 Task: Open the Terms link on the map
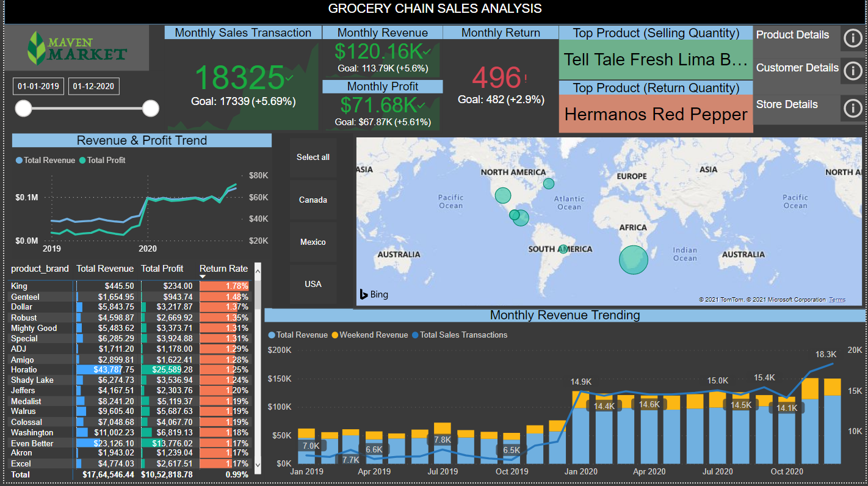pyautogui.click(x=837, y=299)
